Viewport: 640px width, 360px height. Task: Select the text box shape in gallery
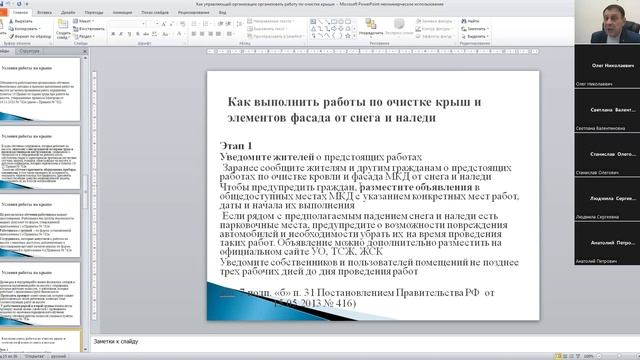tap(313, 22)
